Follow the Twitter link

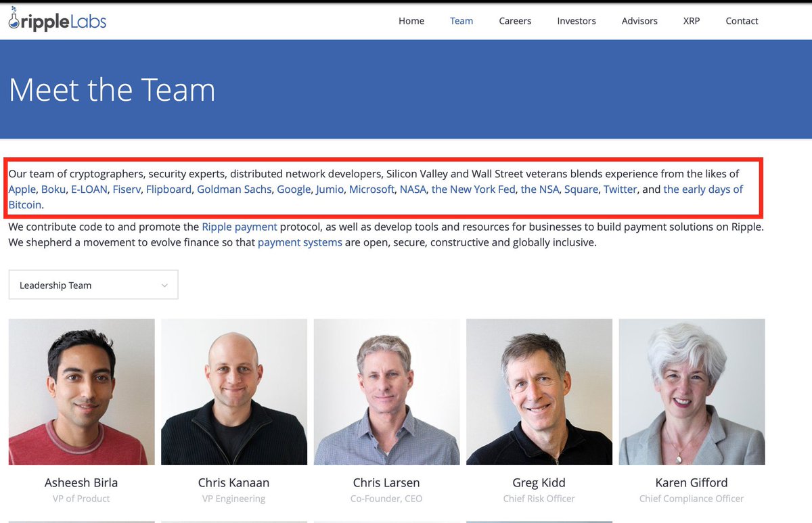point(620,189)
